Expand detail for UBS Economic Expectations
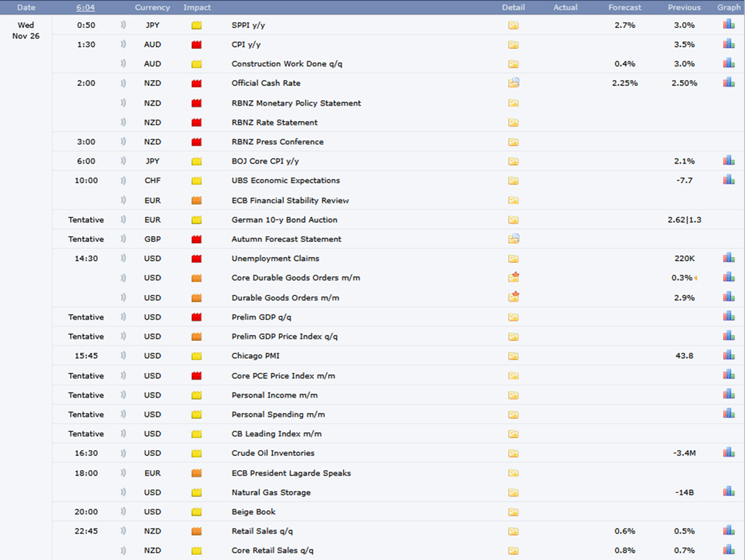745x560 pixels. pyautogui.click(x=513, y=180)
